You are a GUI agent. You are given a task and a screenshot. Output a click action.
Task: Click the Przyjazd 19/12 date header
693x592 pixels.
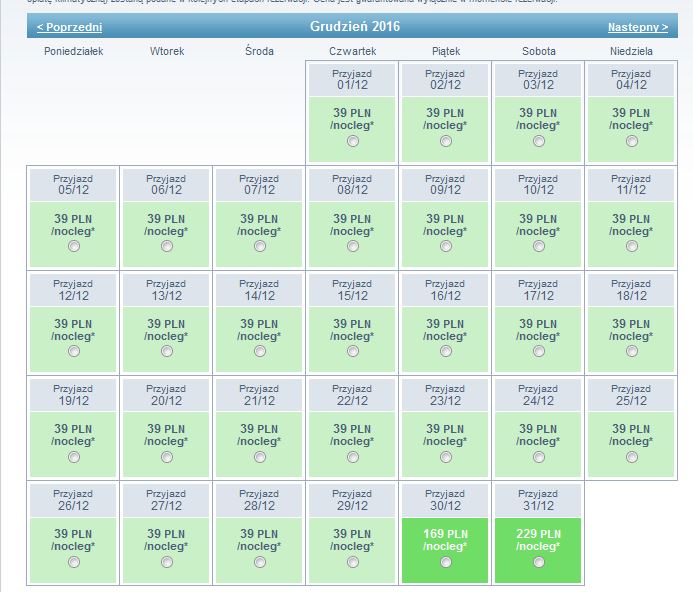point(73,395)
